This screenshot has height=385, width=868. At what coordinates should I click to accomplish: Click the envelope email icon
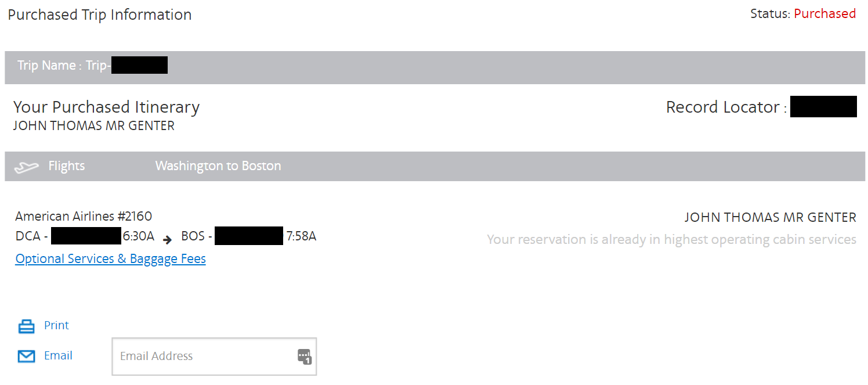[x=27, y=356]
